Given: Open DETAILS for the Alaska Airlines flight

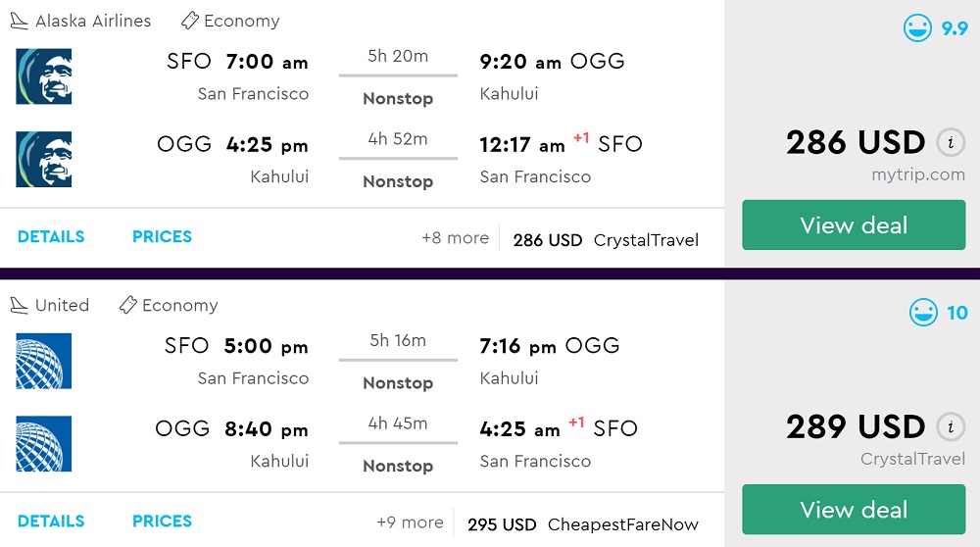Looking at the screenshot, I should [x=51, y=237].
